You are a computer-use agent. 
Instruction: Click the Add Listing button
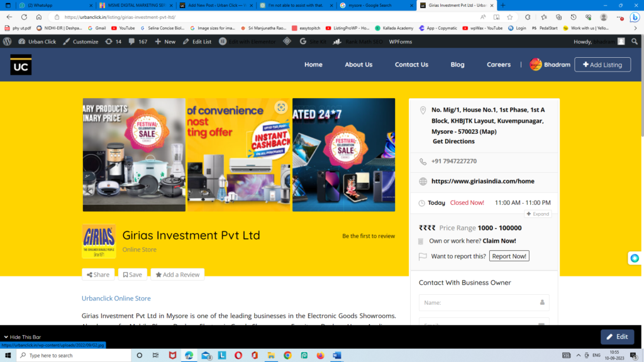click(x=602, y=65)
